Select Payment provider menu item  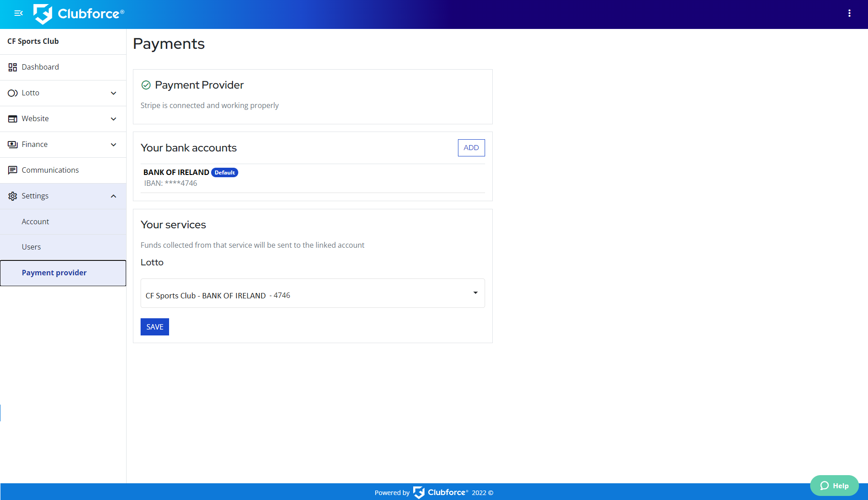[x=63, y=273]
